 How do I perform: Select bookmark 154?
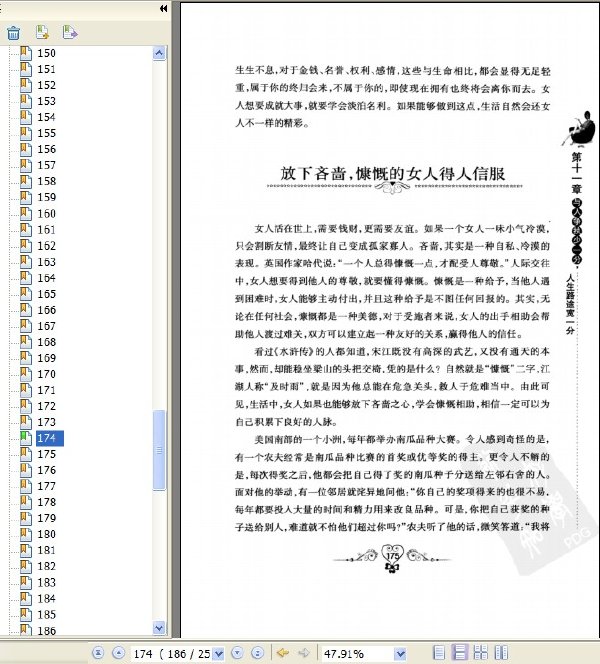(x=46, y=117)
